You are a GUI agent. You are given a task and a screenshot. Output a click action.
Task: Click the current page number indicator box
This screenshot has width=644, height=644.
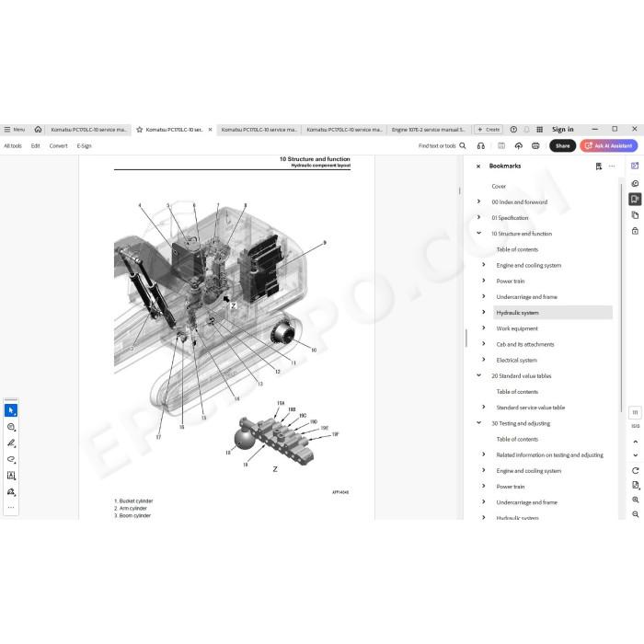tap(635, 412)
